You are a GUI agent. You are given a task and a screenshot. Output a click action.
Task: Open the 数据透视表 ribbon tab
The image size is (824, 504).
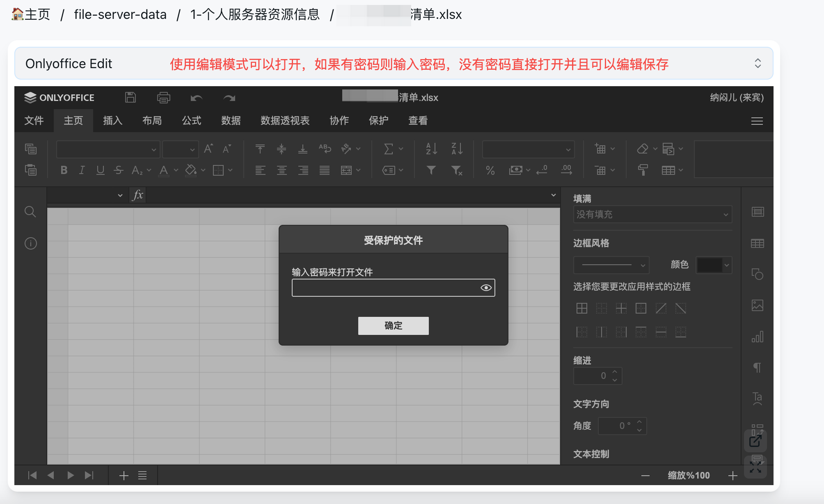pyautogui.click(x=285, y=121)
